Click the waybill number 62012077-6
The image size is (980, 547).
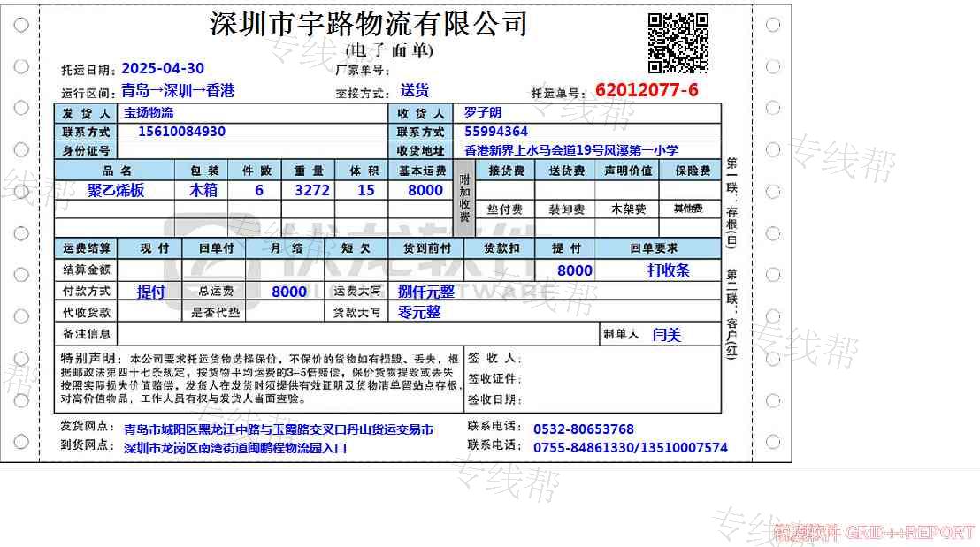[x=647, y=90]
